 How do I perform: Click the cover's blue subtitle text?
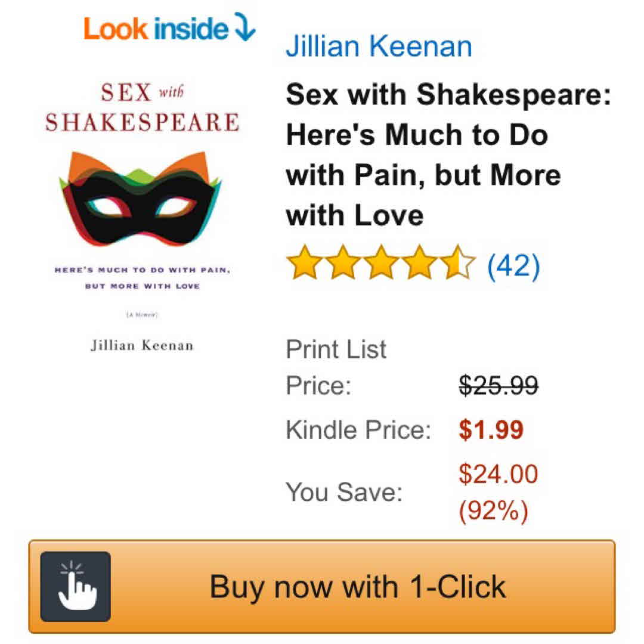142,277
